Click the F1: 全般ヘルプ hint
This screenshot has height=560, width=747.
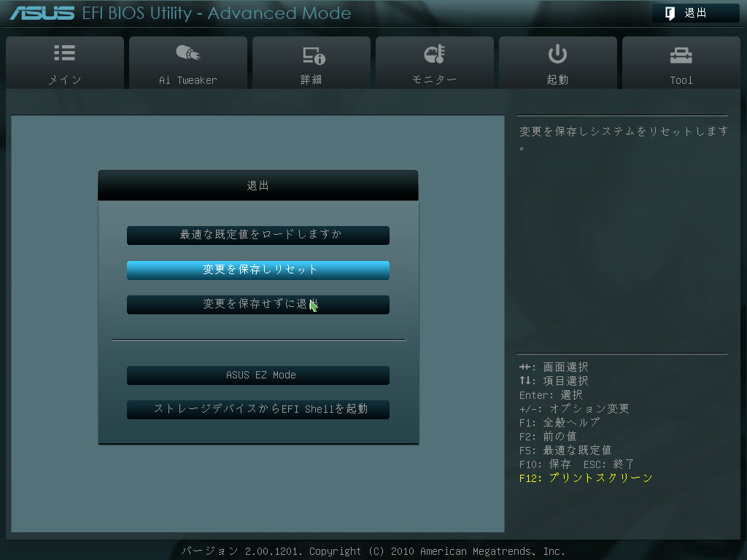[560, 422]
